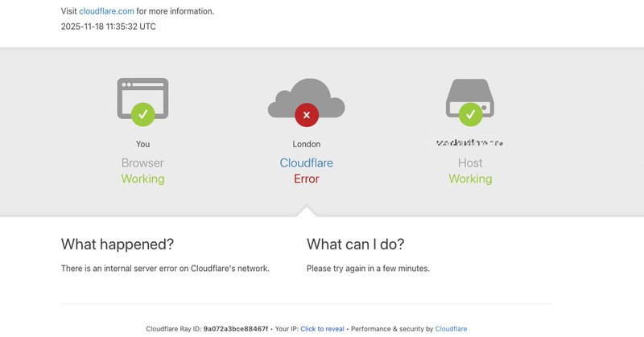This screenshot has height=337, width=644.
Task: Click the red X error badge
Action: pos(307,115)
